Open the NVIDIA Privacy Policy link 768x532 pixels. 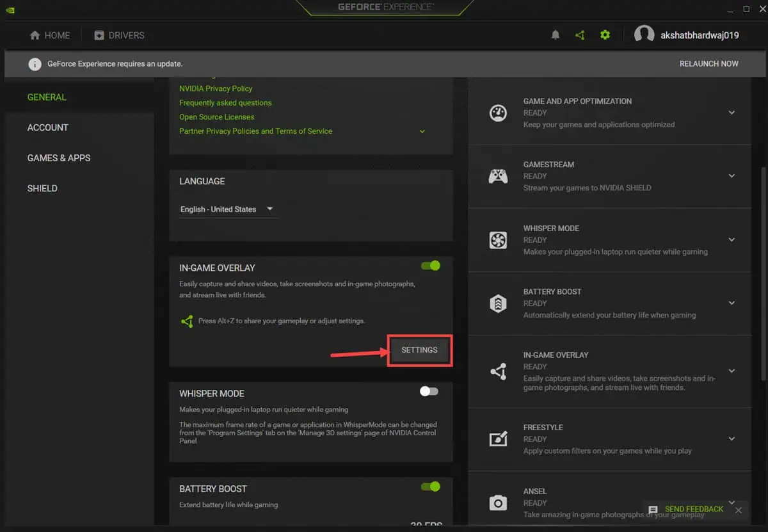216,88
